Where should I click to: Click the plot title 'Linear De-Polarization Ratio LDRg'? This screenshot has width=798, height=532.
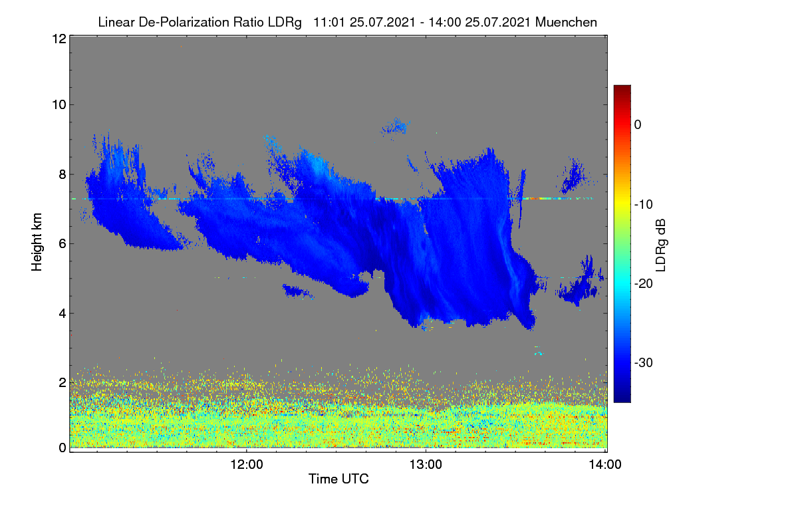[199, 23]
